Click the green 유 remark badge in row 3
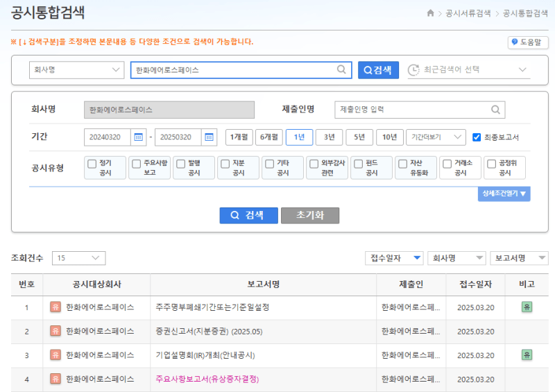555x392 pixels. tap(527, 355)
